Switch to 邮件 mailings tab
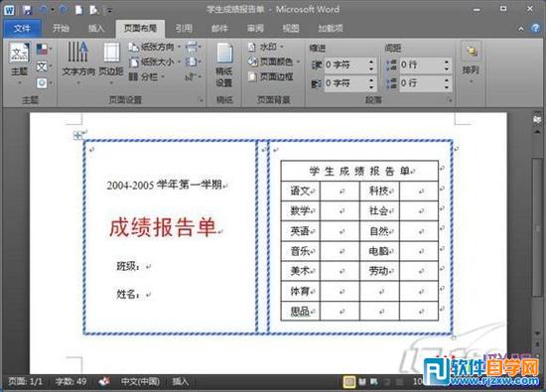The width and height of the screenshot is (546, 392). tap(219, 28)
